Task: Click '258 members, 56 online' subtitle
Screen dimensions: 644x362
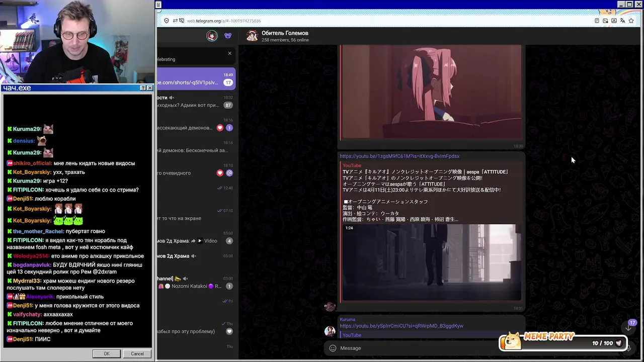Action: click(x=285, y=40)
